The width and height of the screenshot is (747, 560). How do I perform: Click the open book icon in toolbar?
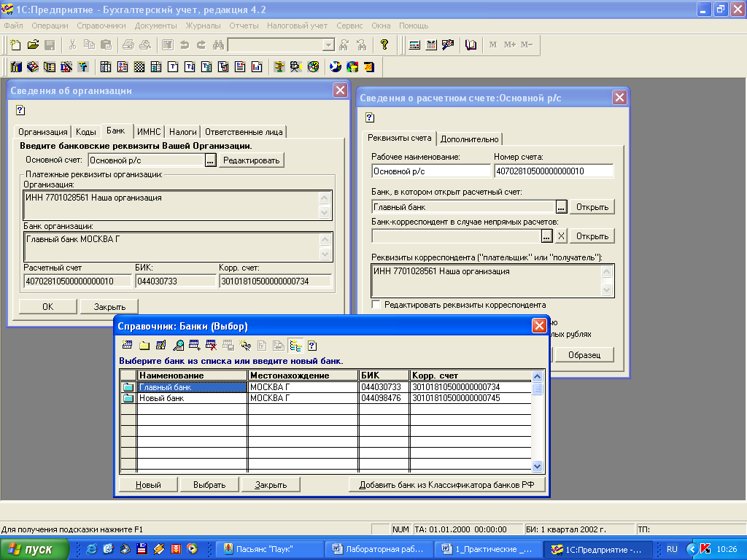coord(471,44)
